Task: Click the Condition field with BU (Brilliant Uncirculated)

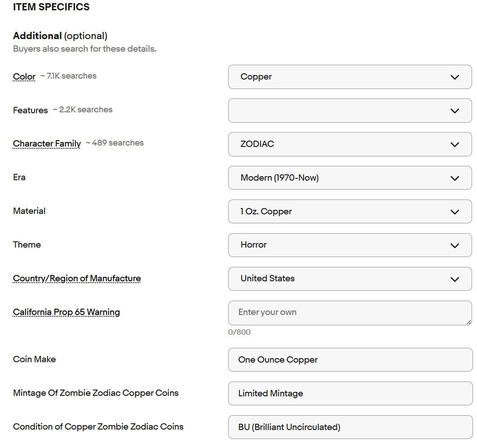Action: pyautogui.click(x=350, y=427)
